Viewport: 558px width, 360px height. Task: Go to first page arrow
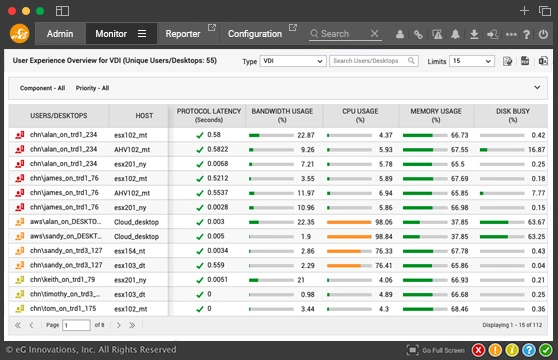[x=17, y=325]
